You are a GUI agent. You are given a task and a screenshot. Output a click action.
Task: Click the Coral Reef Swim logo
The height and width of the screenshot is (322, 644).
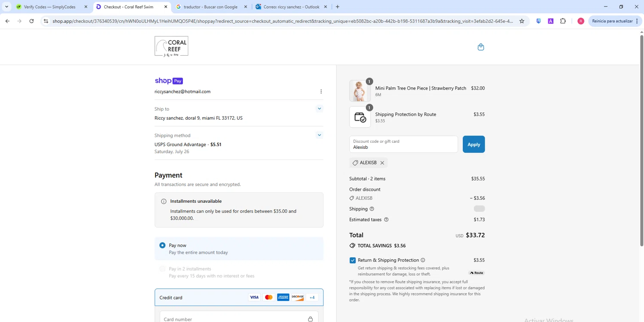click(x=171, y=46)
